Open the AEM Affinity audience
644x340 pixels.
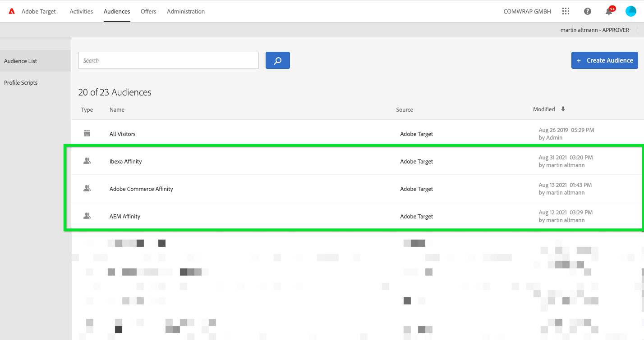pyautogui.click(x=125, y=216)
